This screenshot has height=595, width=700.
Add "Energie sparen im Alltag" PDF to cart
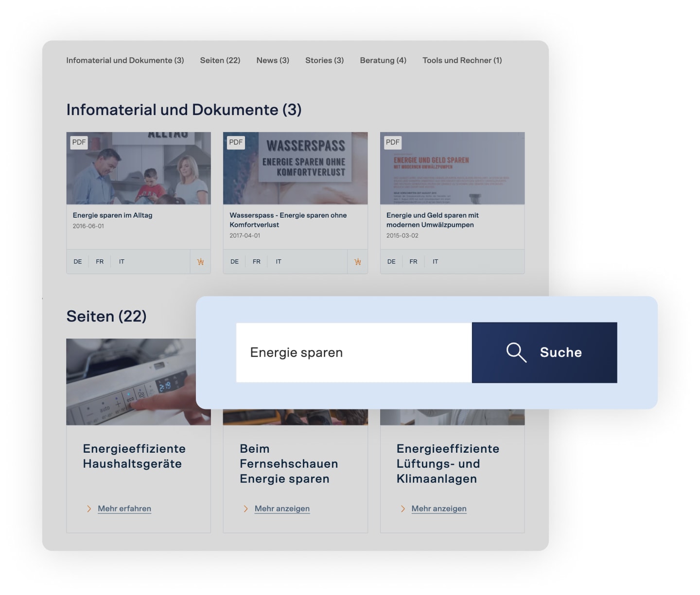[x=200, y=261]
